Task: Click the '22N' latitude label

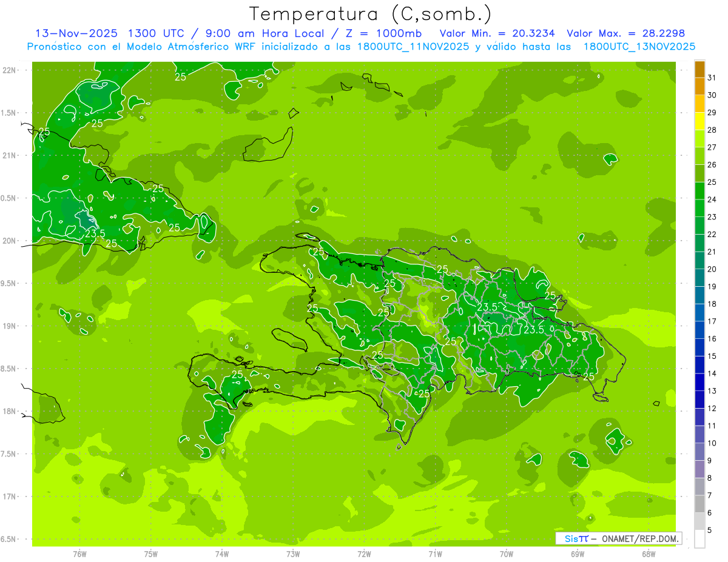Action: coord(10,70)
